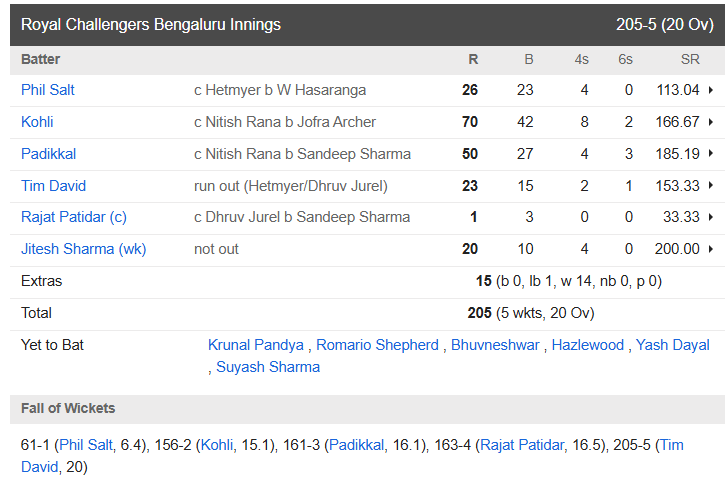Screen dimensions: 727x480
Task: Open Krunal Pandya in Yet to Bat
Action: pos(256,345)
